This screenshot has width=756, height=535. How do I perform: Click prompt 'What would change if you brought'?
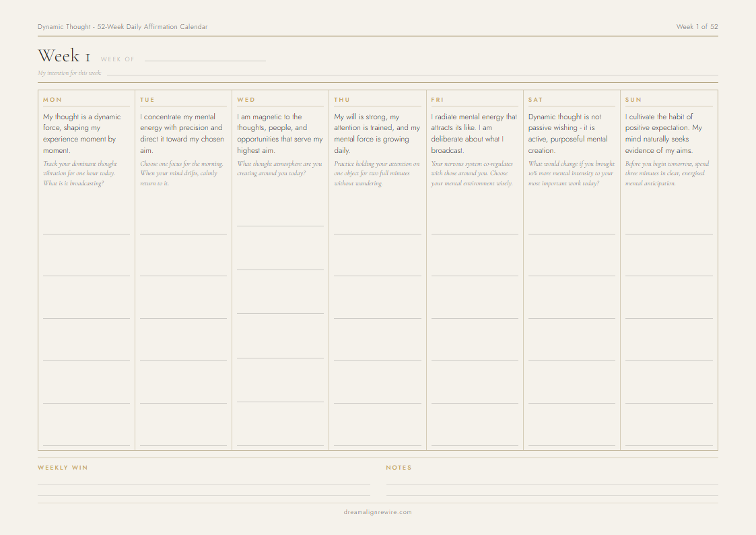coord(572,174)
